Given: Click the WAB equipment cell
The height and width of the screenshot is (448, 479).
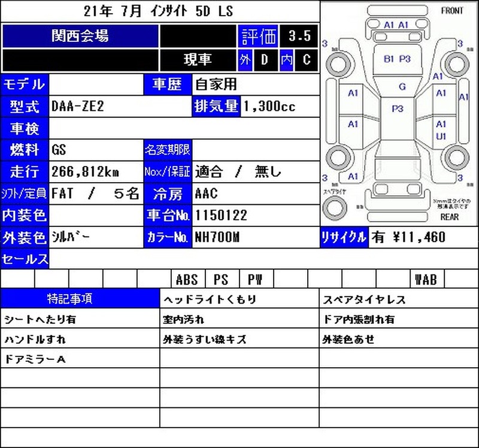Looking at the screenshot, I should [427, 279].
